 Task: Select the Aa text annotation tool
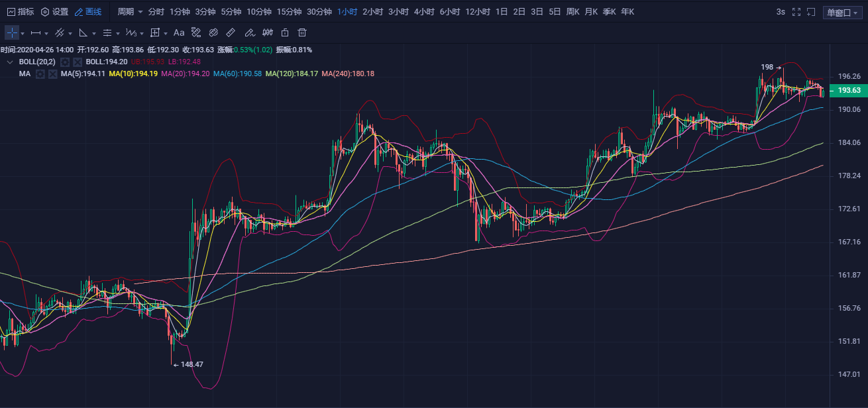pos(179,32)
